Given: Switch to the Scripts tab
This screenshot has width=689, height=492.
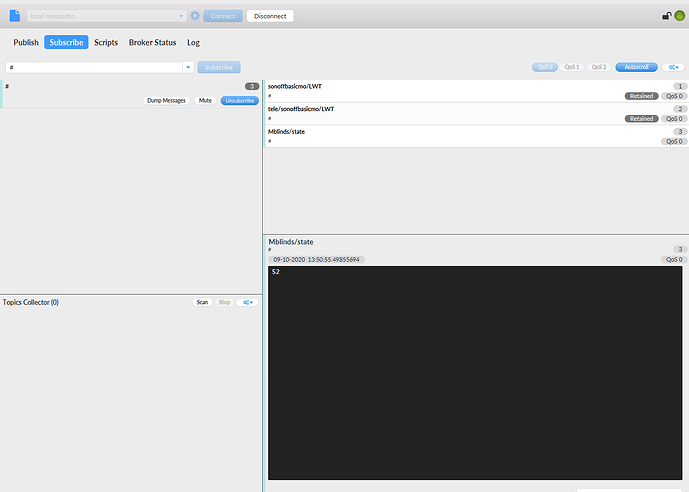Looking at the screenshot, I should pos(106,43).
